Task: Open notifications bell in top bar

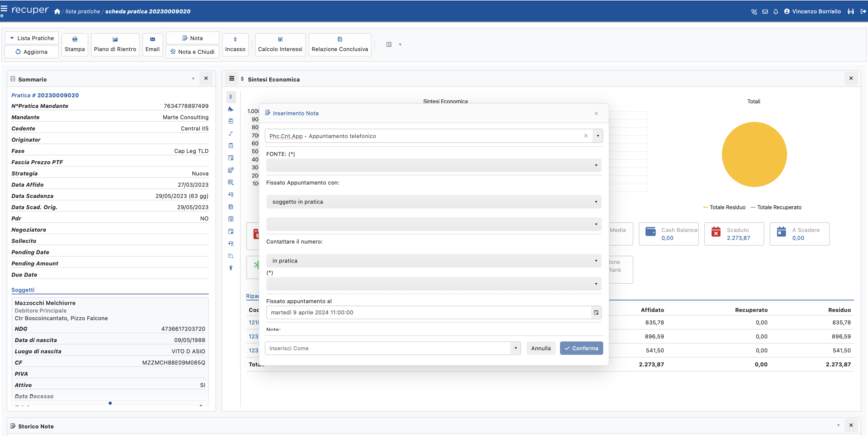Action: pos(776,12)
